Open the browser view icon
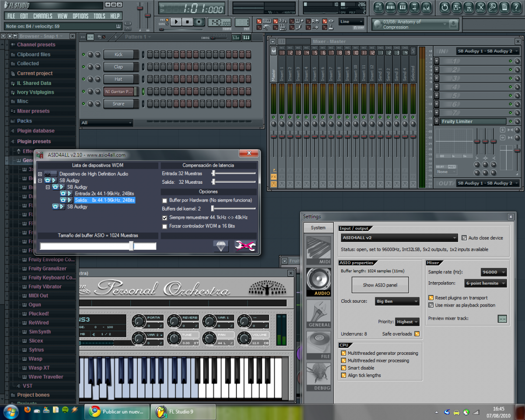Screen dimensions: 525x420 point(414,7)
